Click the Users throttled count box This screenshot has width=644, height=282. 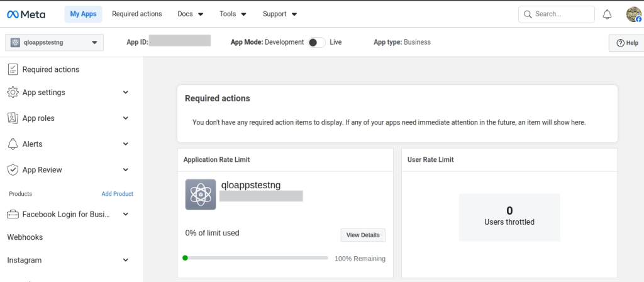pos(509,217)
